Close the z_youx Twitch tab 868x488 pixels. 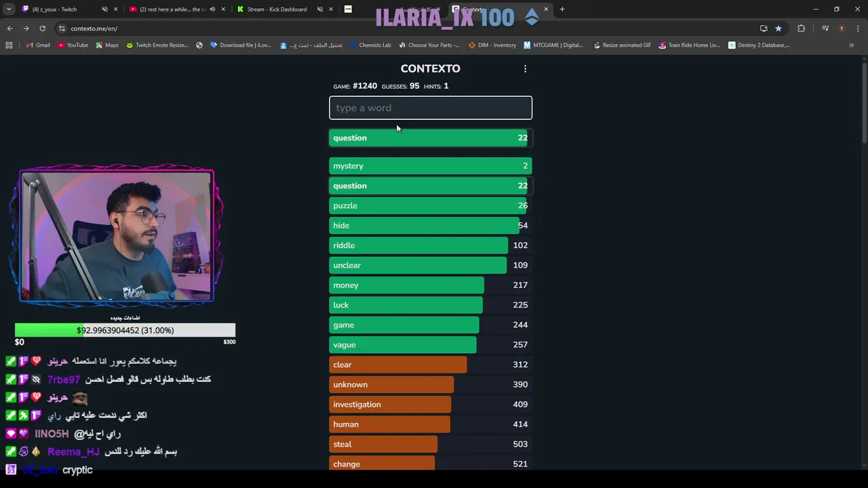pos(116,9)
